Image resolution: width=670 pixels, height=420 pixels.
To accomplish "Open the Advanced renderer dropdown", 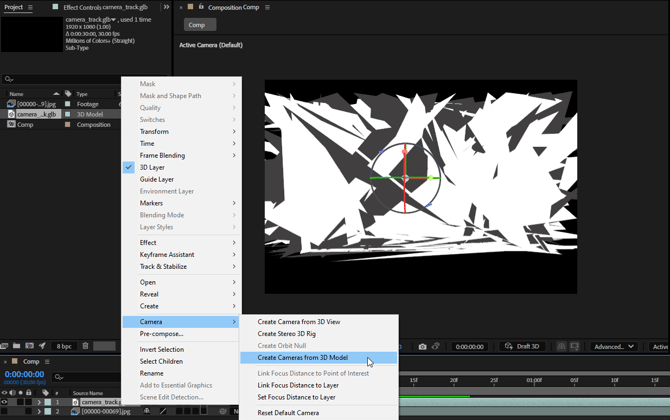I will 613,347.
